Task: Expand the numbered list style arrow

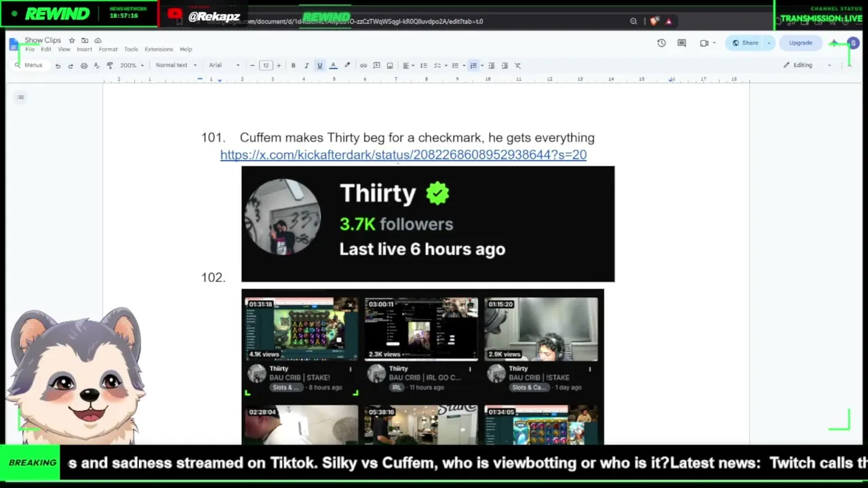Action: pos(481,66)
